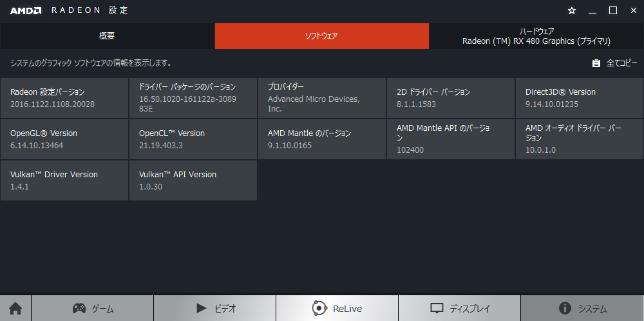The image size is (644, 321).
Task: Copy all info with 全てコピー
Action: click(622, 63)
